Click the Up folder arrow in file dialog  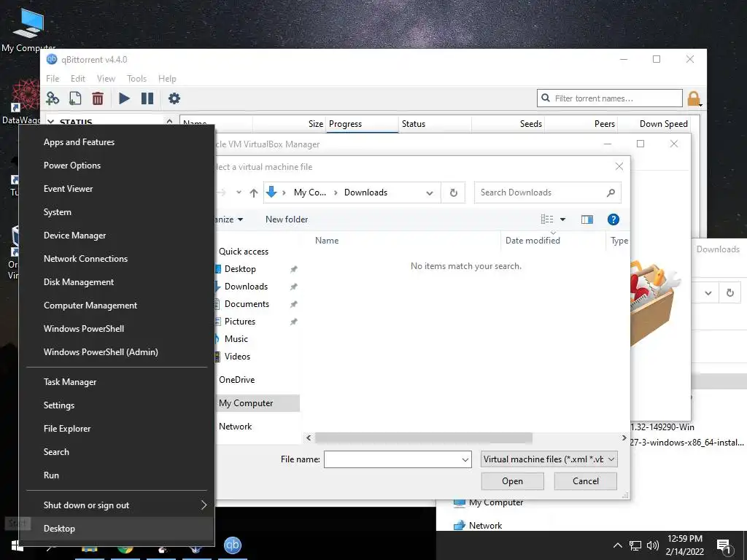click(253, 192)
